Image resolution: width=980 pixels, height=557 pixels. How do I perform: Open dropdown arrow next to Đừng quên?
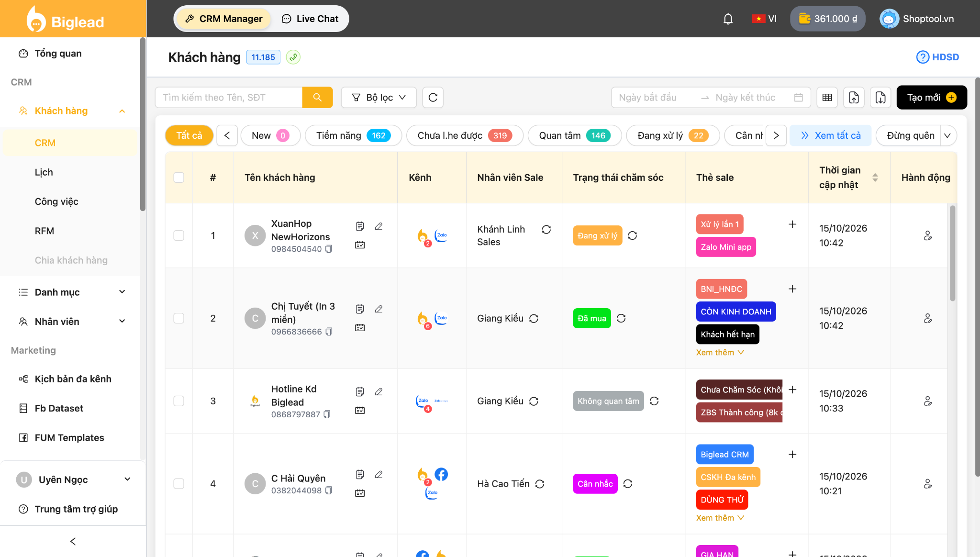pos(947,135)
